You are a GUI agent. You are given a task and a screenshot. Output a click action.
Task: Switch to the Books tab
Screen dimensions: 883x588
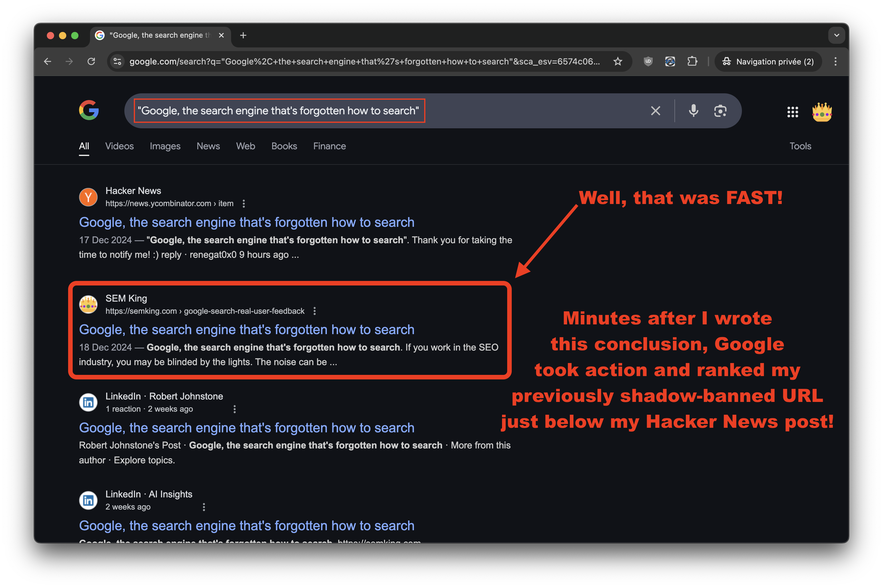click(284, 146)
